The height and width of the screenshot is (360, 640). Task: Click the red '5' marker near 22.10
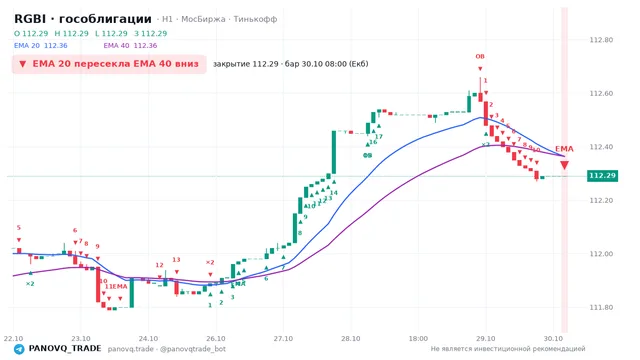click(x=19, y=228)
